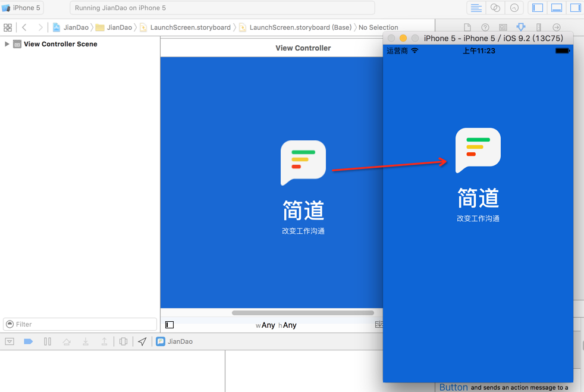Minimize the iPhone 5 simulator window
This screenshot has height=392, width=584.
403,38
